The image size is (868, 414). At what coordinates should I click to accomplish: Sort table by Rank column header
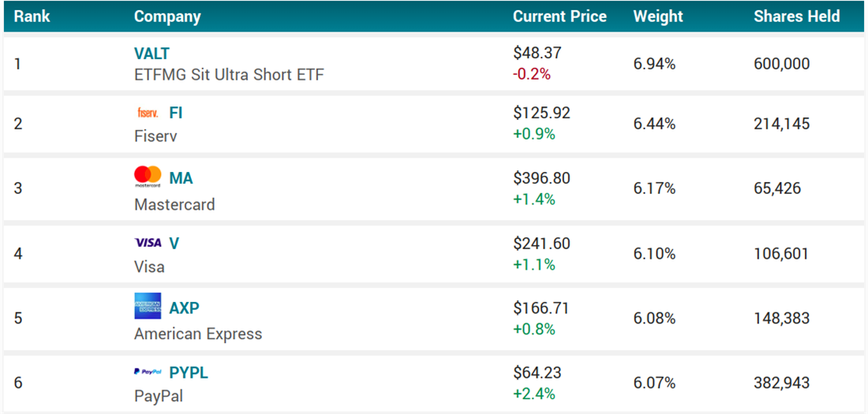32,16
